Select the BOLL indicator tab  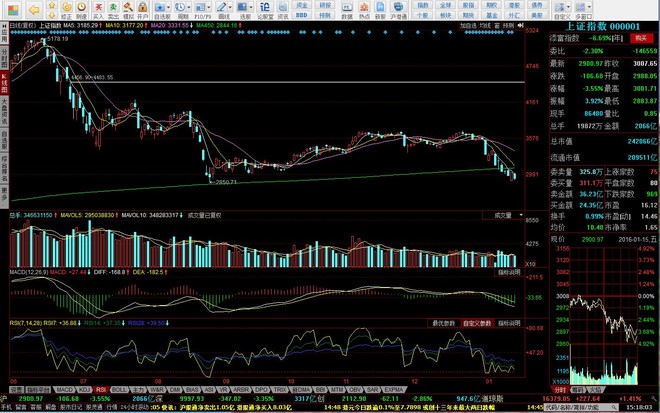point(119,390)
